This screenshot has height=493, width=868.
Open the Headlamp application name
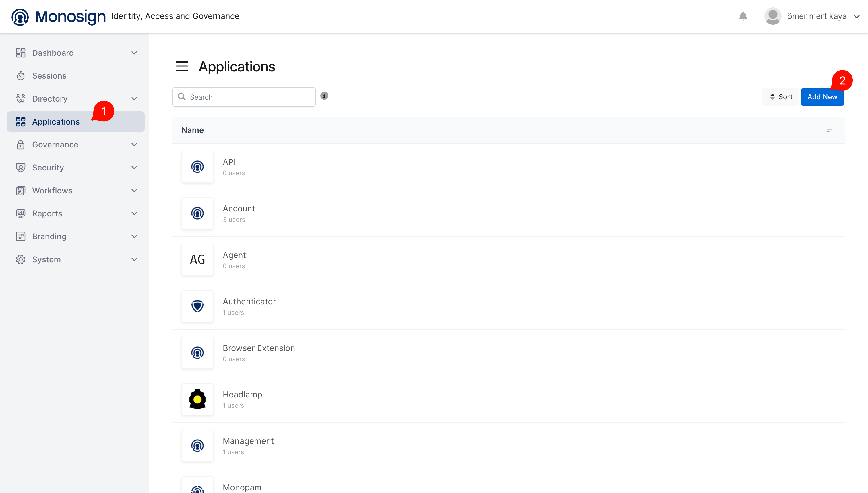(243, 395)
